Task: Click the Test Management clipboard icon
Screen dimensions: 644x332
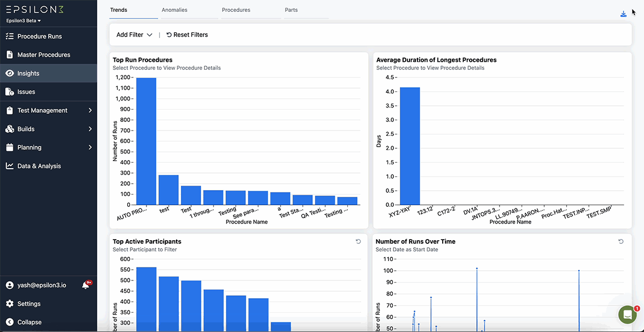Action: (9, 110)
